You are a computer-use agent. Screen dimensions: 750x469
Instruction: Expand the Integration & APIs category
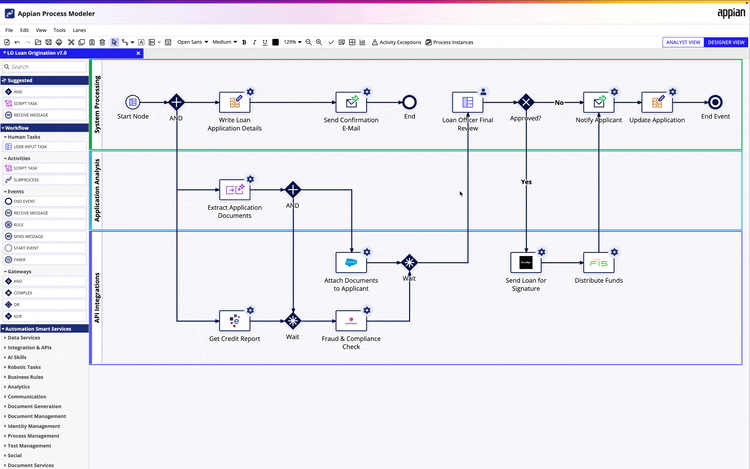(x=28, y=348)
